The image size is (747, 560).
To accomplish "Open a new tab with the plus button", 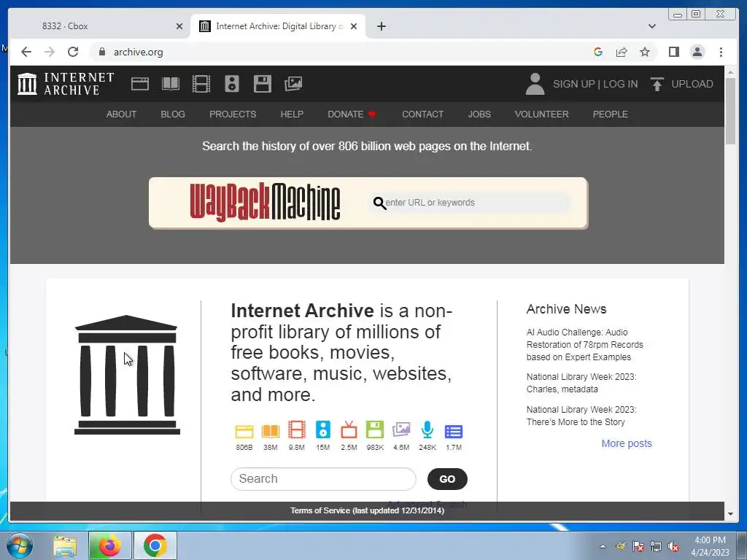I will point(382,26).
